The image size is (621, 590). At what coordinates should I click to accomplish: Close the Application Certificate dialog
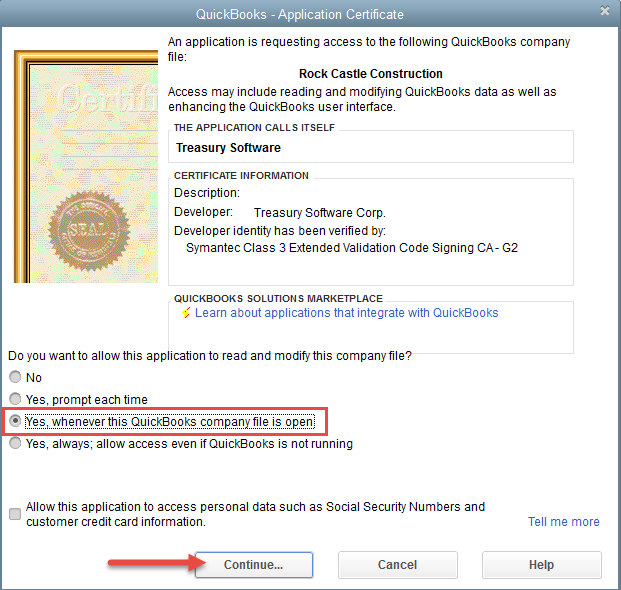605,11
